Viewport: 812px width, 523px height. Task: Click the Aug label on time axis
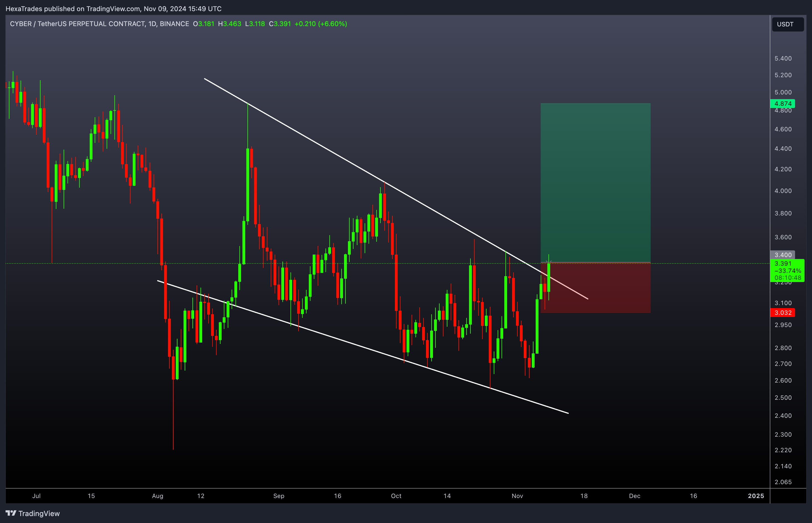point(157,496)
